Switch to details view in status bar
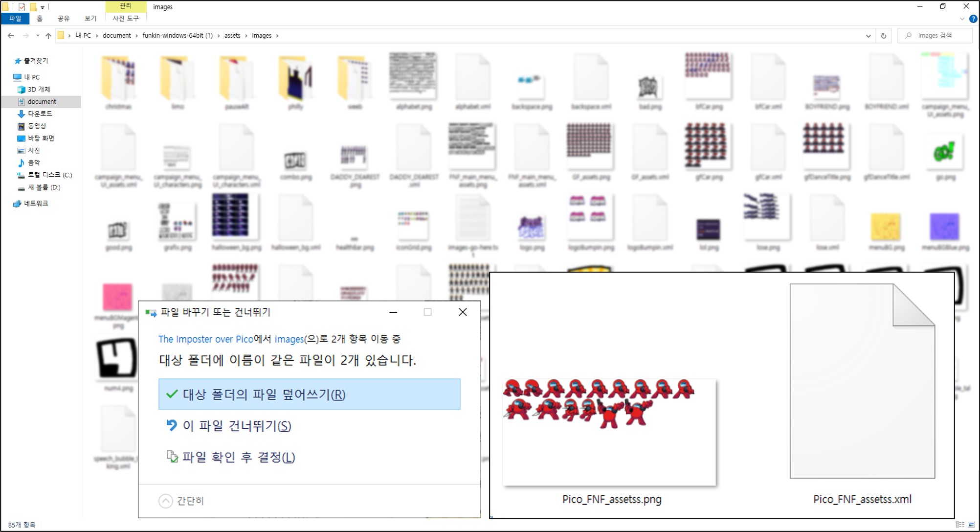This screenshot has width=980, height=532. click(960, 525)
